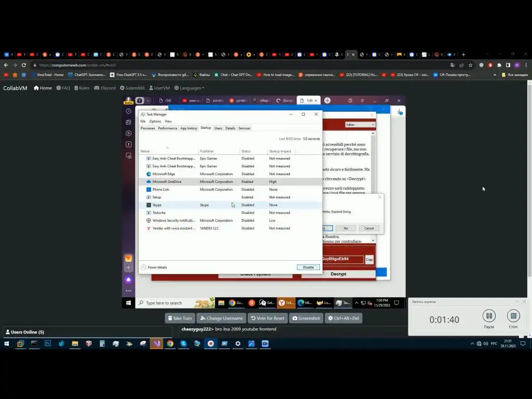Go back in Chrome
The image size is (532, 399).
click(x=6, y=65)
